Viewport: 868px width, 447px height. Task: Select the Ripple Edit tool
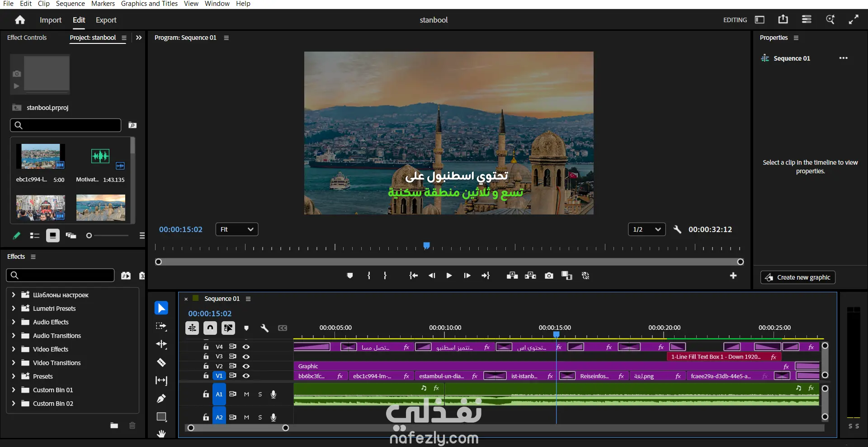pos(161,344)
